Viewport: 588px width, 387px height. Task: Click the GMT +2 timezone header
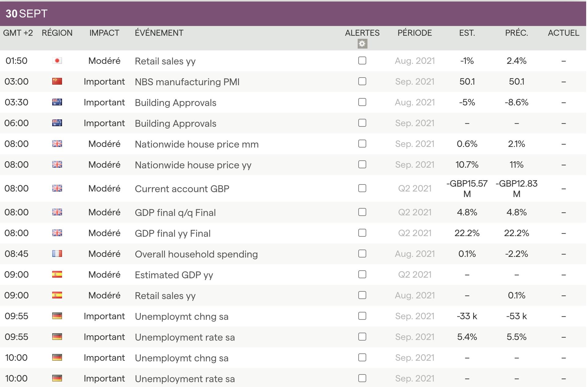(x=18, y=33)
